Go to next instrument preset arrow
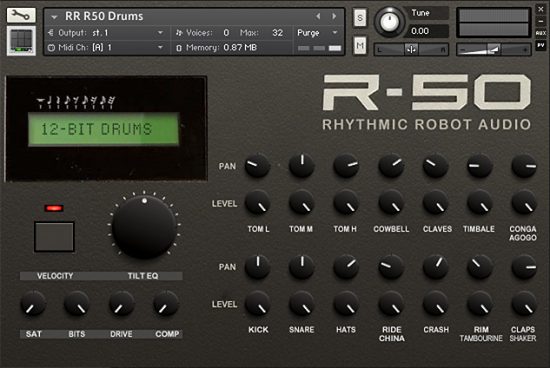 point(334,16)
